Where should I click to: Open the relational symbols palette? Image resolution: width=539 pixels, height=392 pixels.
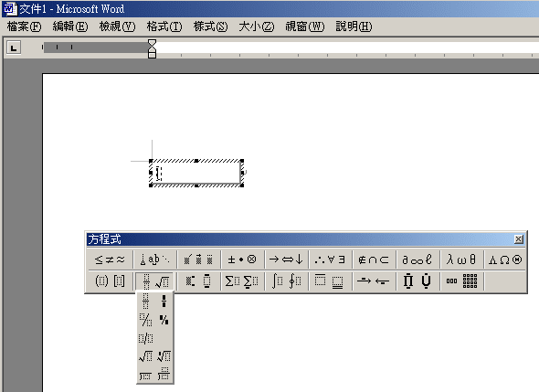tap(110, 260)
